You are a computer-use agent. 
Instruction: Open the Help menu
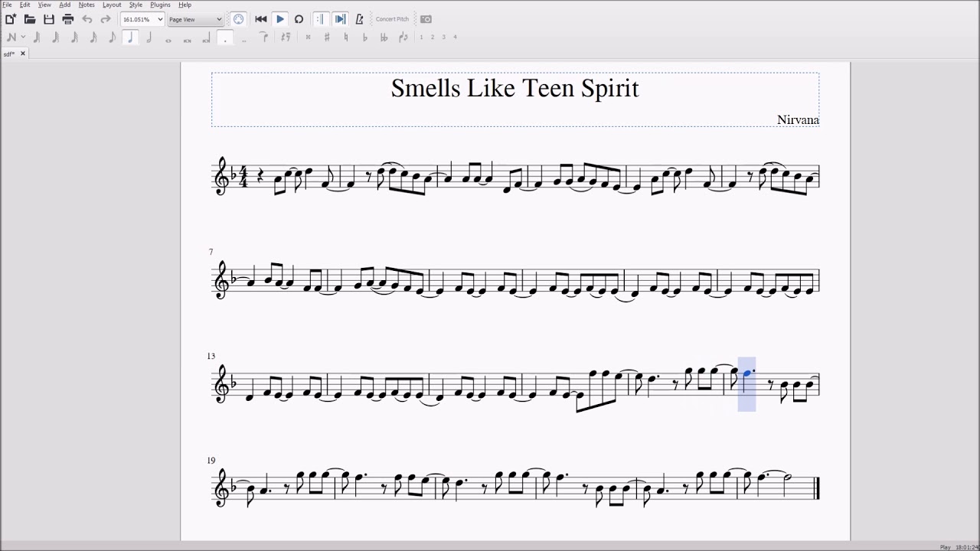tap(185, 5)
